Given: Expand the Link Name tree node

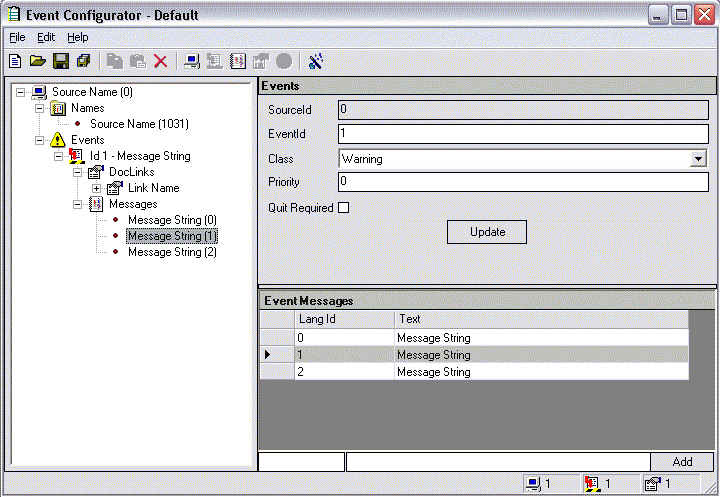Looking at the screenshot, I should 96,188.
